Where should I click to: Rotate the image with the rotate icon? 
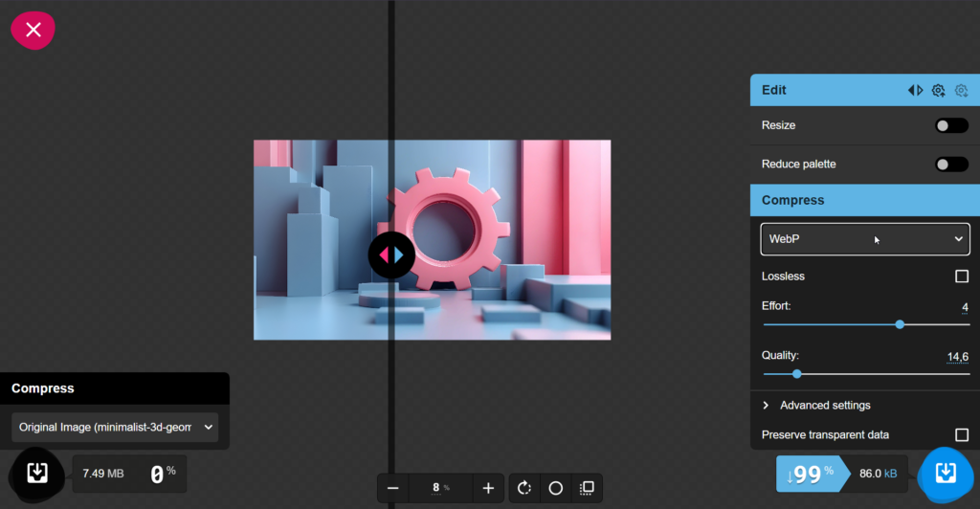524,488
